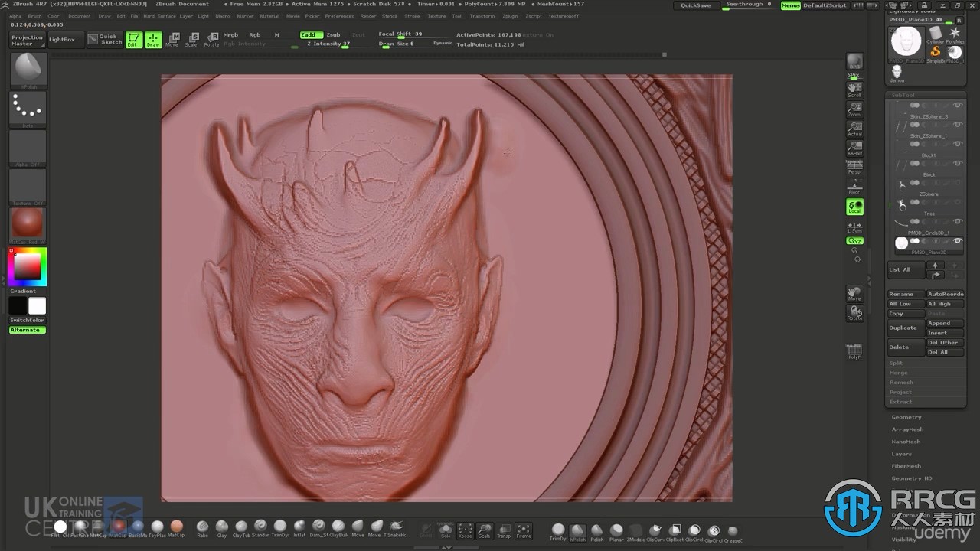Image resolution: width=980 pixels, height=551 pixels.
Task: Toggle Solo mode
Action: (446, 530)
